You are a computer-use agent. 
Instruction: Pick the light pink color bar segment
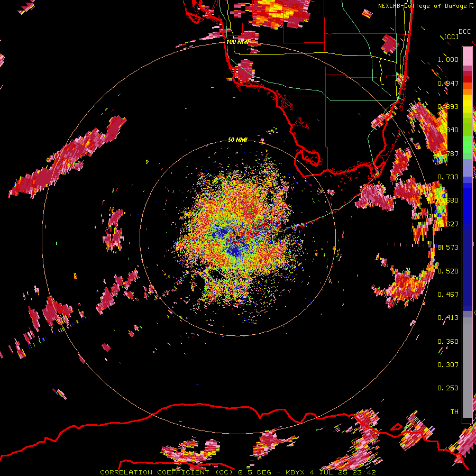click(x=467, y=56)
